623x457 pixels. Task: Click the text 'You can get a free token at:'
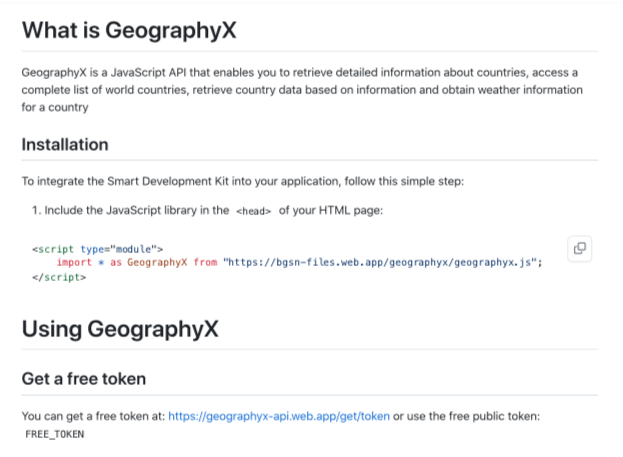[93, 416]
